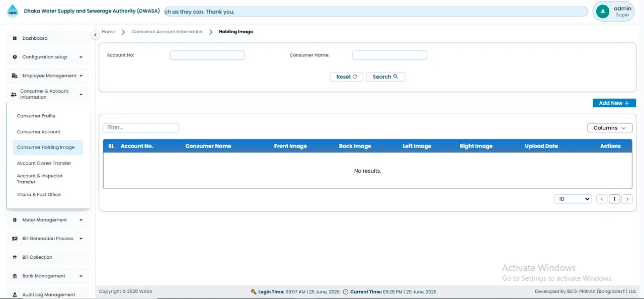Click the Consumer & Account Information people icon
The width and height of the screenshot is (644, 299).
tap(14, 94)
